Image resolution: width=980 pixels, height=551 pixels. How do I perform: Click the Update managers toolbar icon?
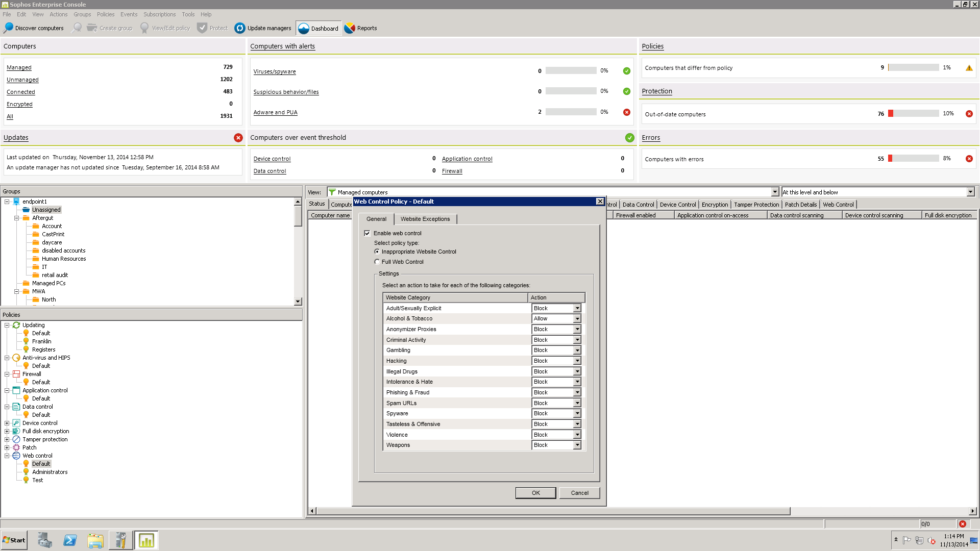[240, 28]
